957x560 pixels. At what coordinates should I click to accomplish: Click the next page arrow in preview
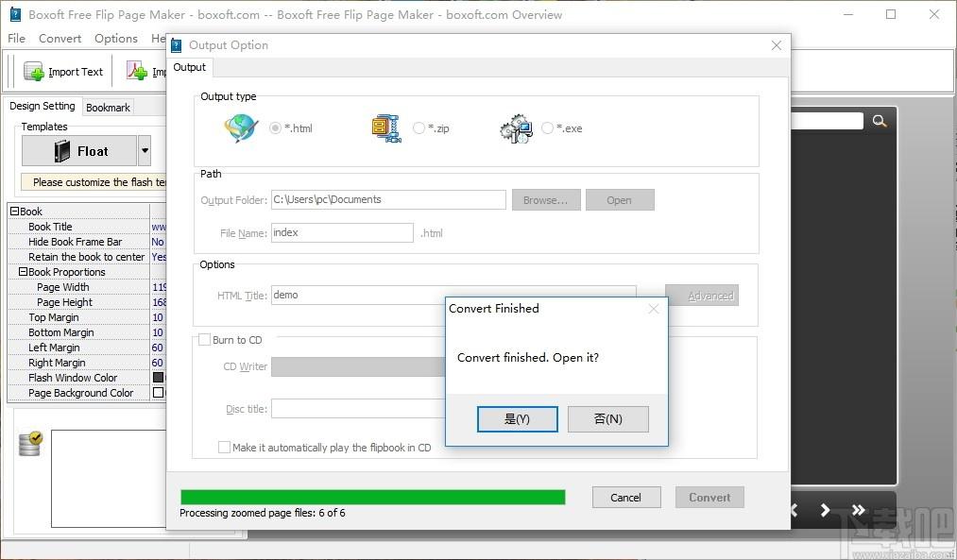click(825, 509)
